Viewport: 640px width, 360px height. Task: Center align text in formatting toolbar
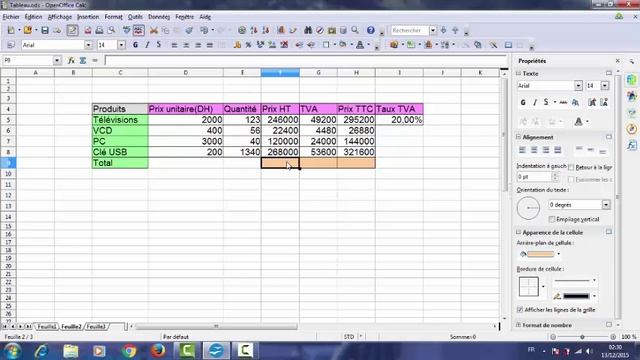click(186, 45)
